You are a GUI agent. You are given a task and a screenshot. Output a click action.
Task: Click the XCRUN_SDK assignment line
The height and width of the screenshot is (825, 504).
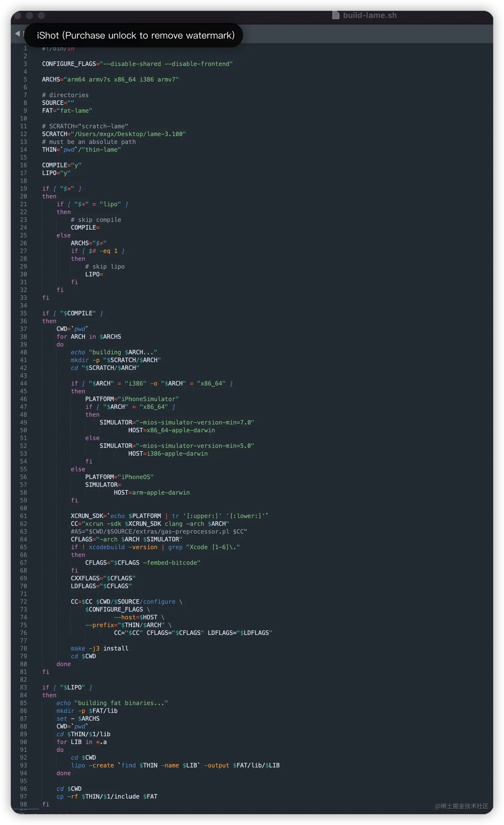(170, 516)
